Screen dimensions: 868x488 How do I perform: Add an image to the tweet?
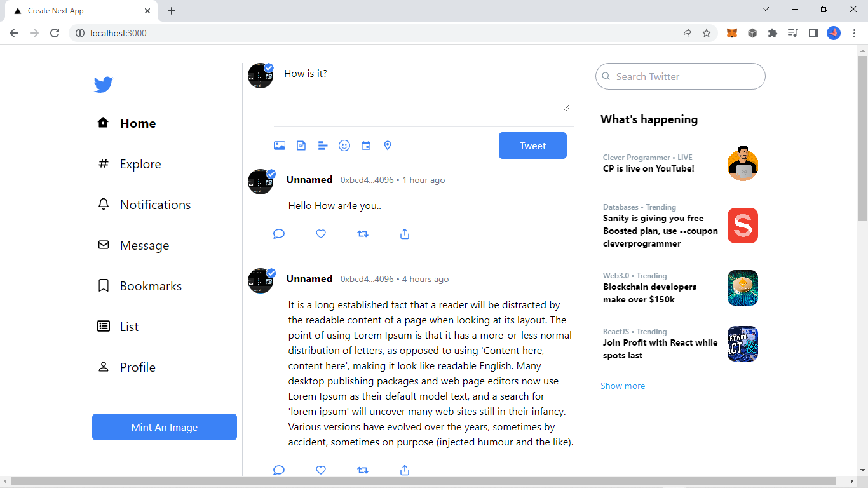pos(280,146)
